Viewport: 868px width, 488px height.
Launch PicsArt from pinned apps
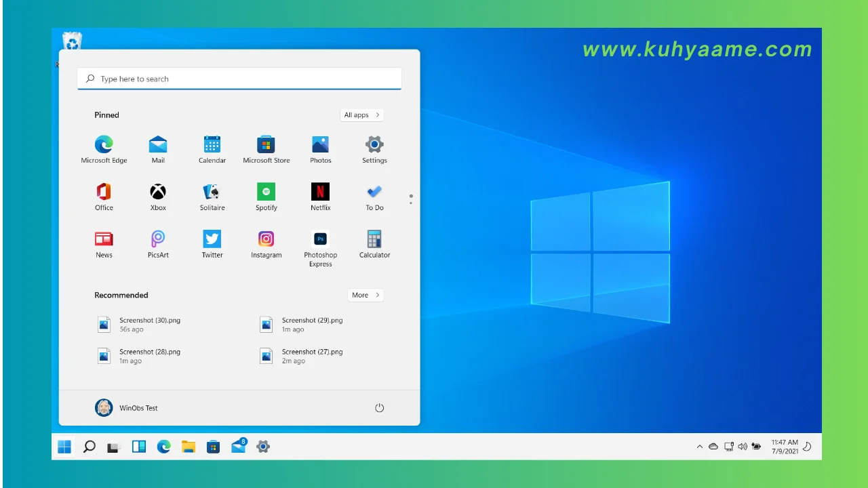158,244
